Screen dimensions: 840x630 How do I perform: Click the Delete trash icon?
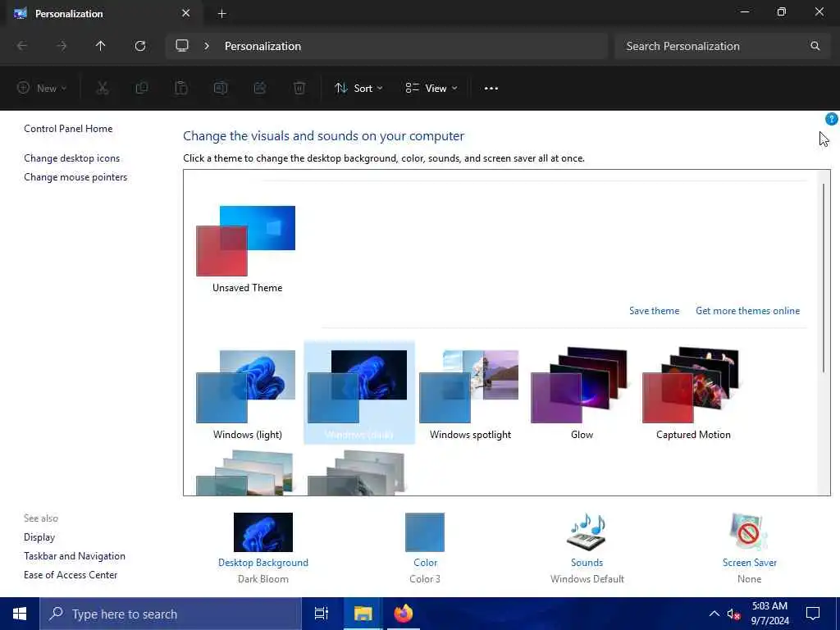tap(299, 89)
